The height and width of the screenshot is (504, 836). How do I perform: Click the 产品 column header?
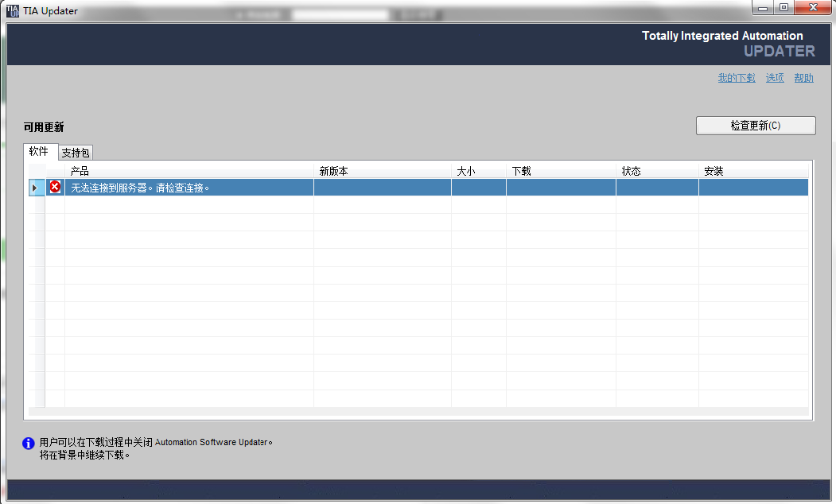pyautogui.click(x=189, y=171)
